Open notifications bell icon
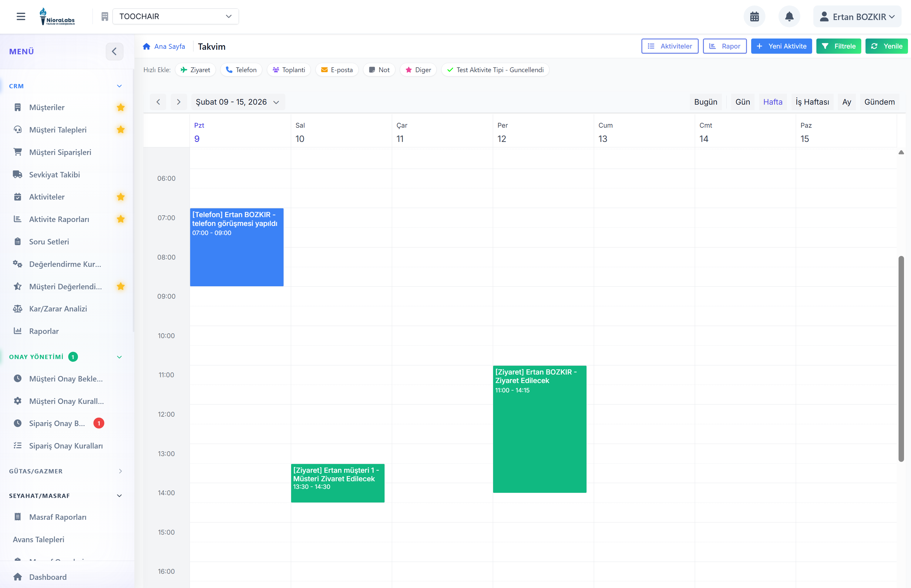The height and width of the screenshot is (588, 911). pos(789,16)
